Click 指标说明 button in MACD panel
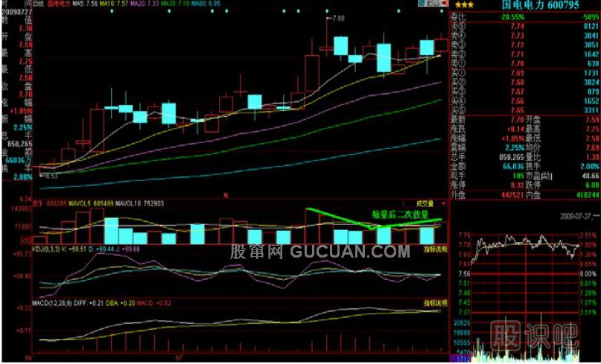This screenshot has height=364, width=601. pyautogui.click(x=435, y=304)
